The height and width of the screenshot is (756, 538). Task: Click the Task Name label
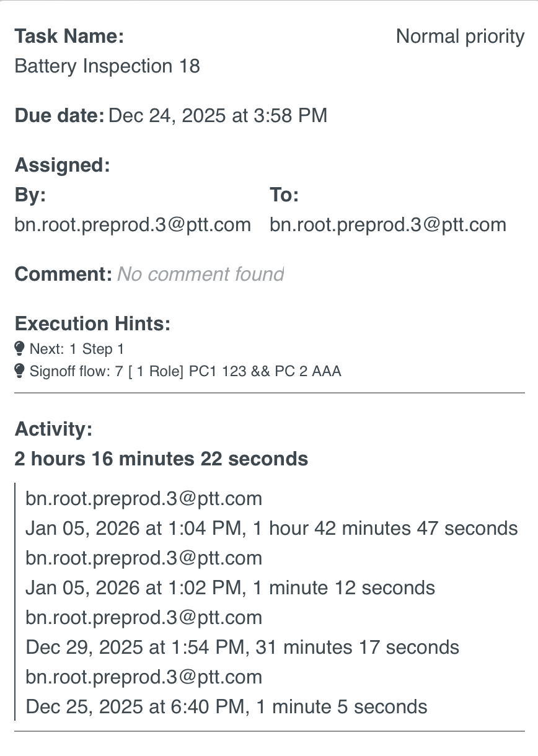coord(69,37)
